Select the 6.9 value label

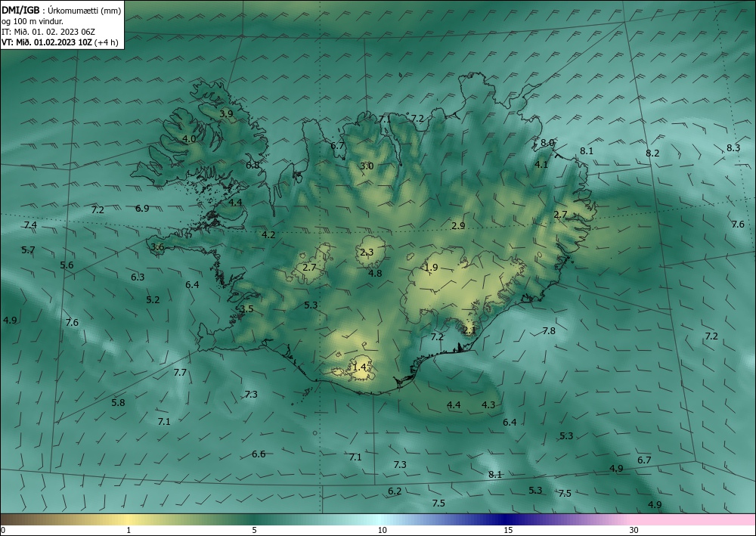tap(142, 208)
